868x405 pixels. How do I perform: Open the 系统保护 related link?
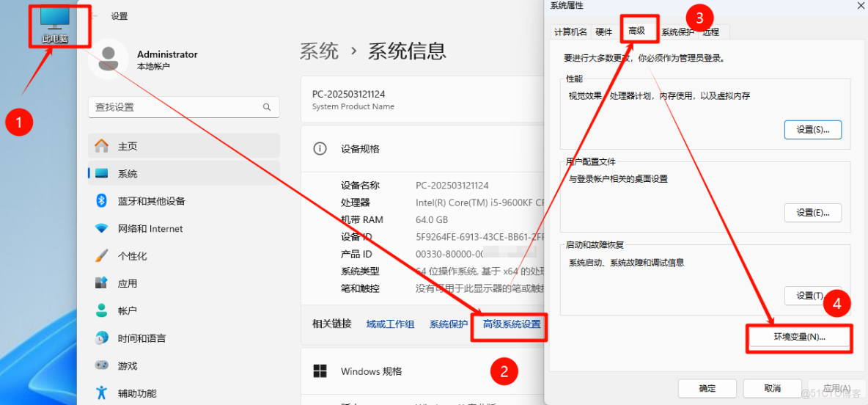449,324
